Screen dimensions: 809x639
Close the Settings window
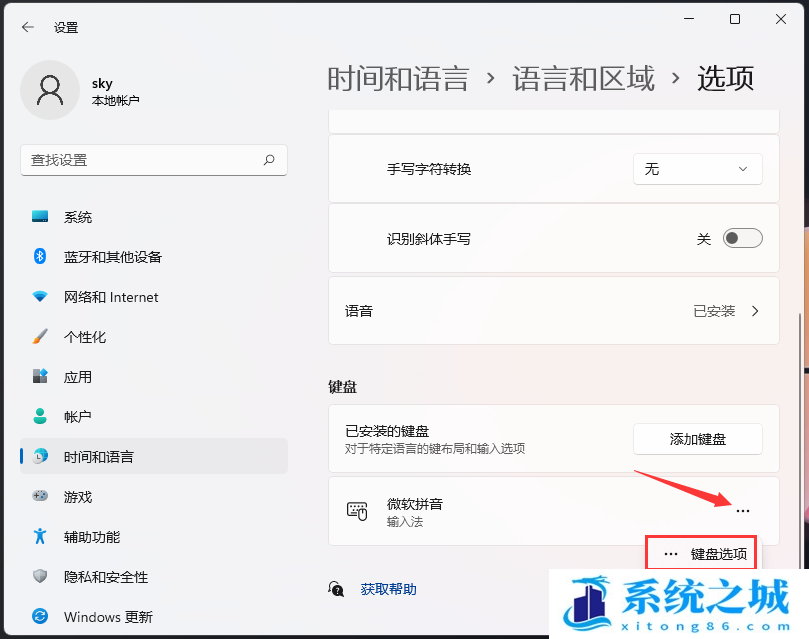click(x=781, y=19)
